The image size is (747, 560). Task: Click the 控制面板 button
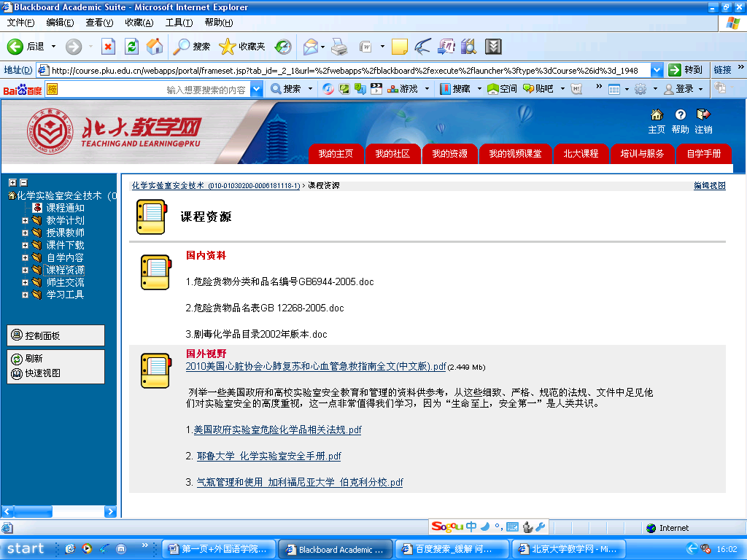coord(55,336)
